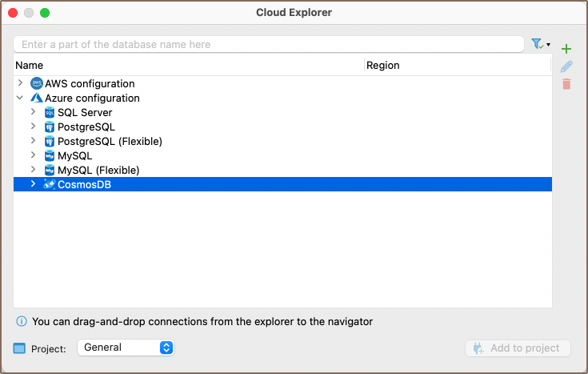The width and height of the screenshot is (588, 374).
Task: Click Add to project button
Action: [518, 348]
